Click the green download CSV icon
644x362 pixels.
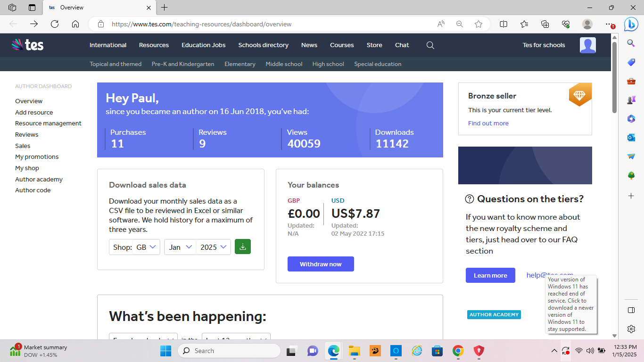tap(242, 247)
